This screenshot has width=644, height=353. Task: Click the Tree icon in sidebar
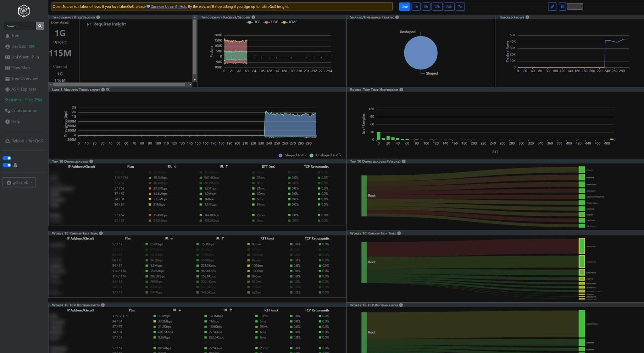pos(8,36)
